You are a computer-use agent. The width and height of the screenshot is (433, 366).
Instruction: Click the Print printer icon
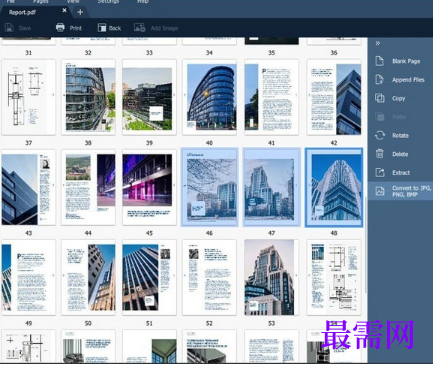(60, 28)
